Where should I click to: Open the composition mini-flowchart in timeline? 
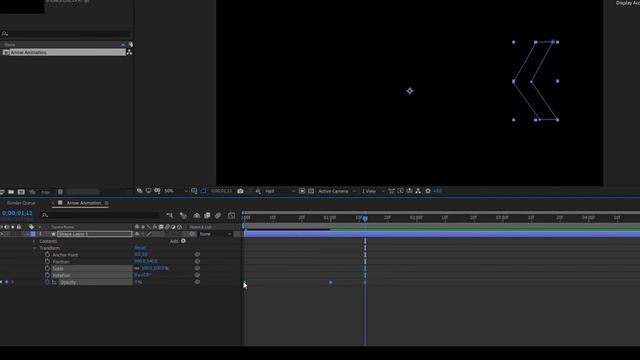170,216
